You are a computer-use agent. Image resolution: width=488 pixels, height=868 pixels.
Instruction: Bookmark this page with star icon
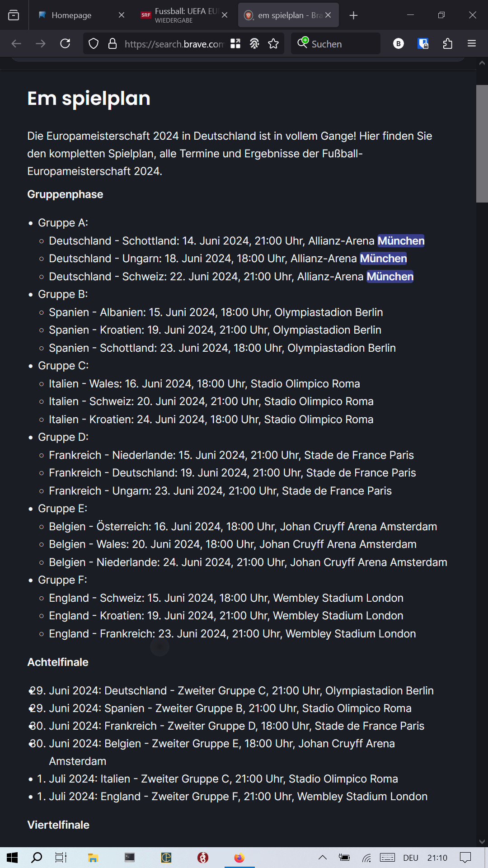pyautogui.click(x=273, y=43)
